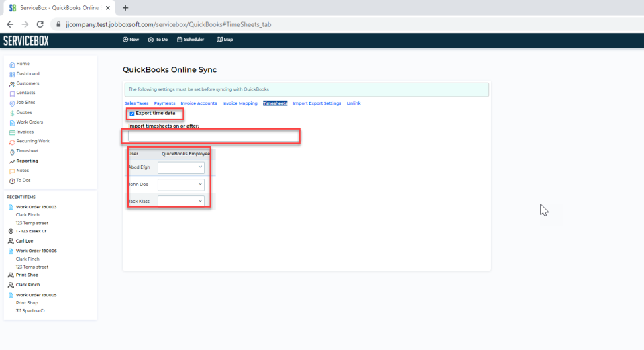Click the browser forward arrow
The width and height of the screenshot is (644, 350).
25,24
